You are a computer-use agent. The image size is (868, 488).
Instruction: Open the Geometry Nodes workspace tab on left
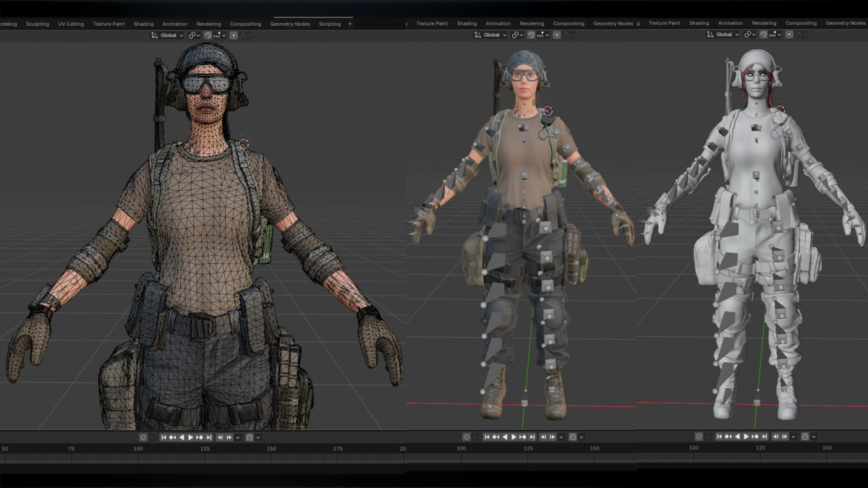point(290,24)
